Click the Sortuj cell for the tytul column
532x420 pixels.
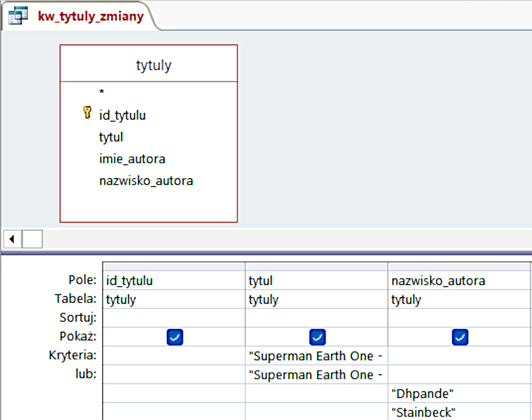(317, 318)
